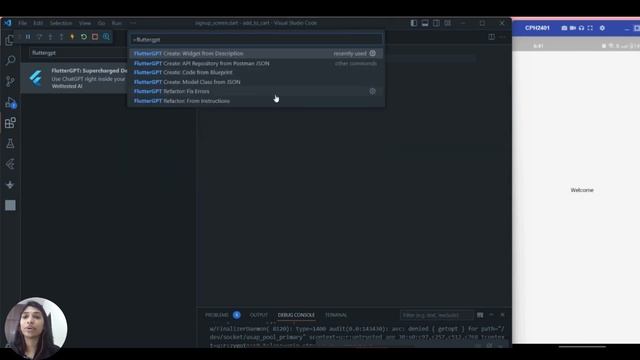
Task: Close the bottom panel
Action: point(502,315)
